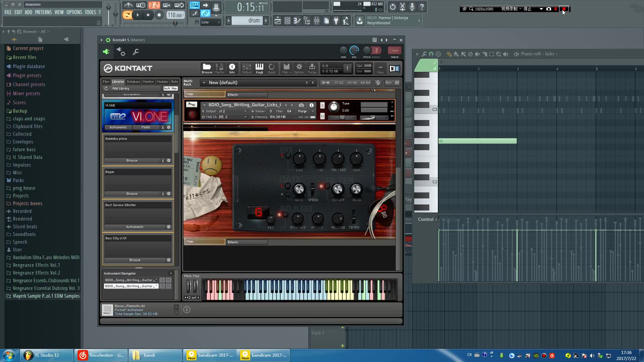
Task: Open Kontakt Options gear
Action: pos(299,68)
